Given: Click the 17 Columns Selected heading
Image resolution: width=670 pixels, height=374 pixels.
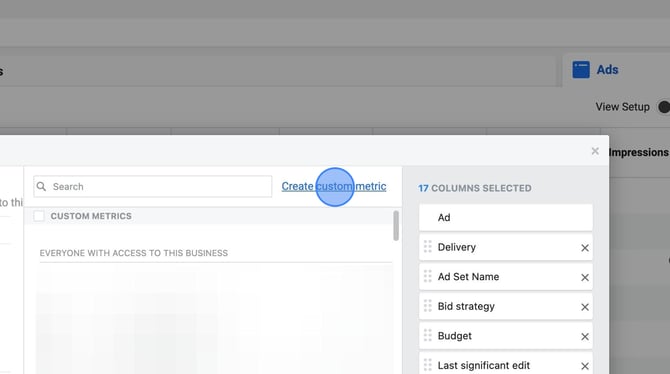Looking at the screenshot, I should pos(475,188).
